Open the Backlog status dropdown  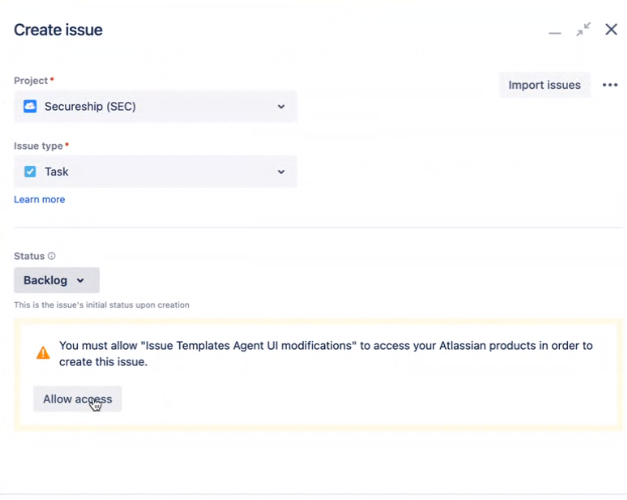point(56,281)
